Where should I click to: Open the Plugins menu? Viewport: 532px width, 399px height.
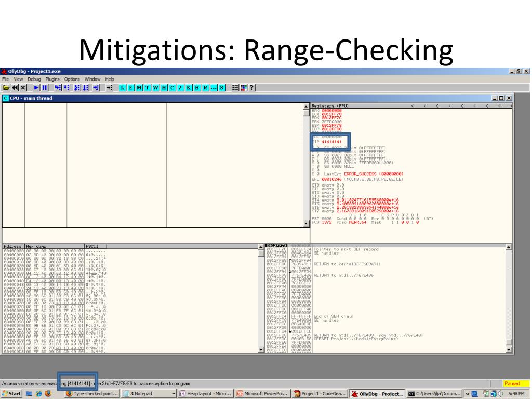pyautogui.click(x=52, y=79)
